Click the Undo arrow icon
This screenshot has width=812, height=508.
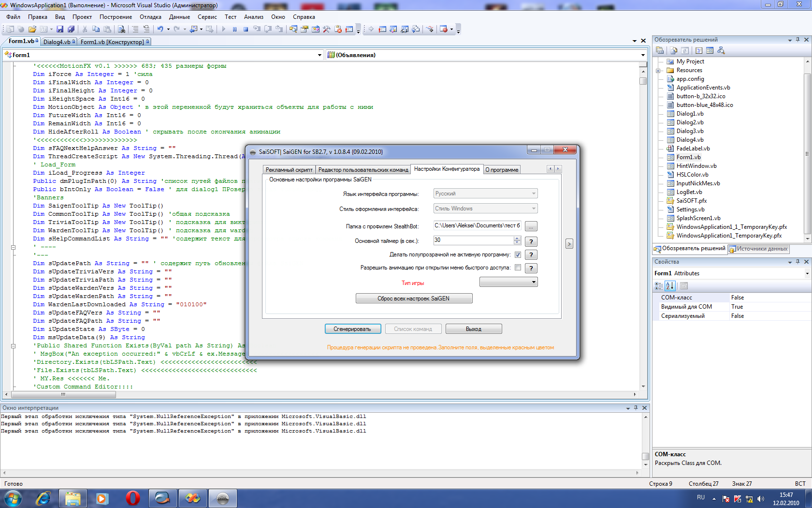pos(160,29)
